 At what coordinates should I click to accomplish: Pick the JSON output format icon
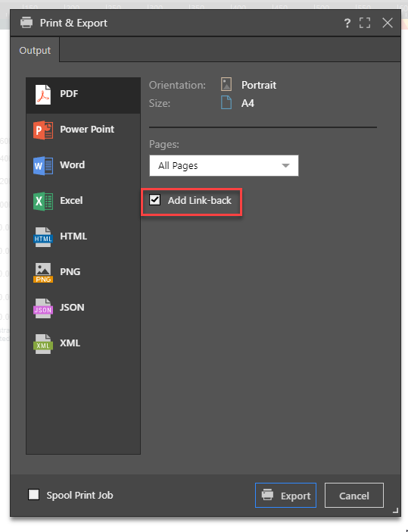43,308
